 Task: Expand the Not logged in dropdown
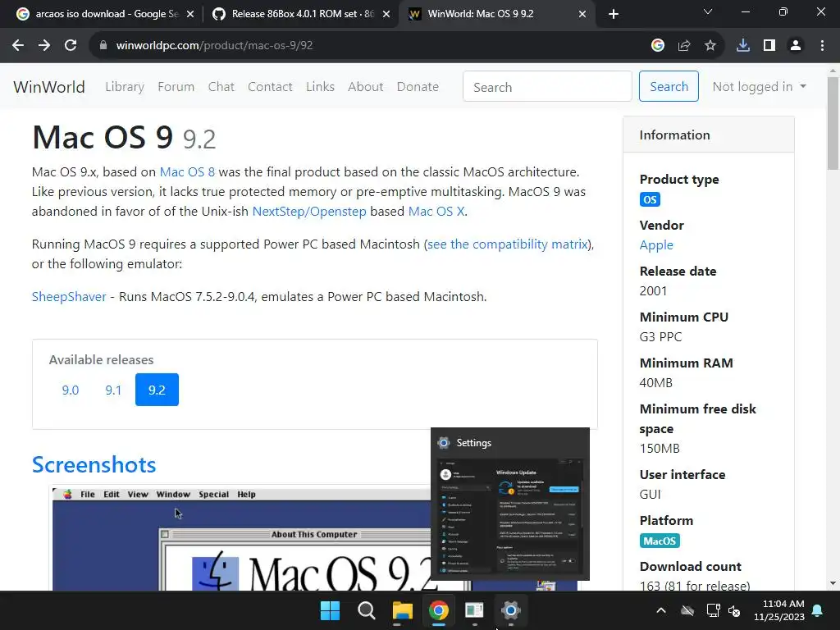coord(759,87)
